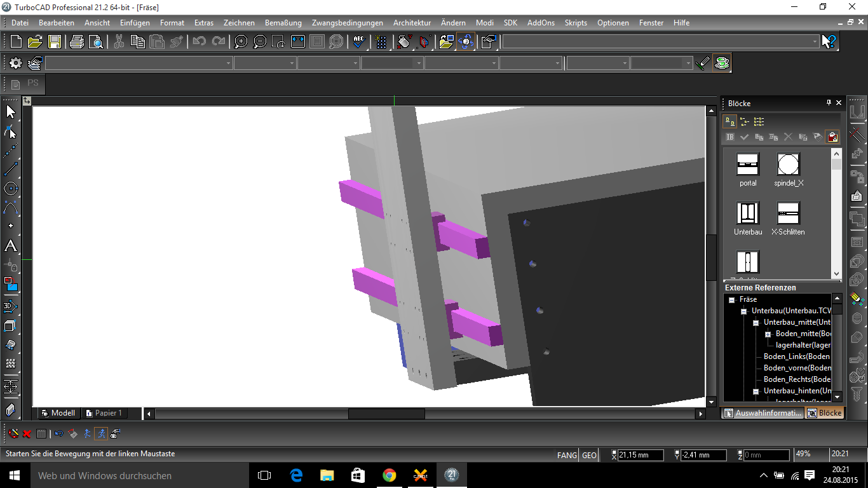Image resolution: width=868 pixels, height=488 pixels.
Task: Click the green teacup render icon
Action: click(x=721, y=63)
